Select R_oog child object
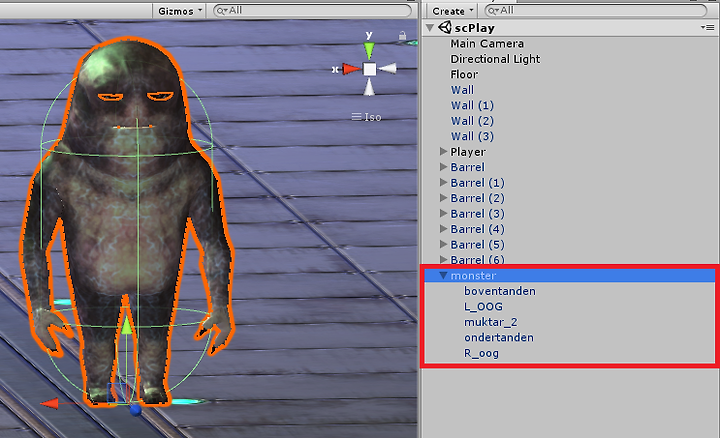This screenshot has width=720, height=438. pos(481,353)
